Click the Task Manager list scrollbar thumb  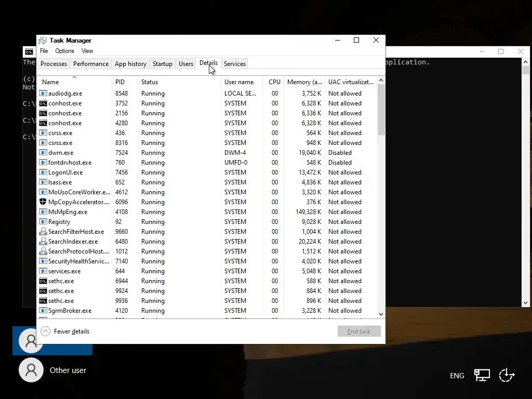point(381,110)
